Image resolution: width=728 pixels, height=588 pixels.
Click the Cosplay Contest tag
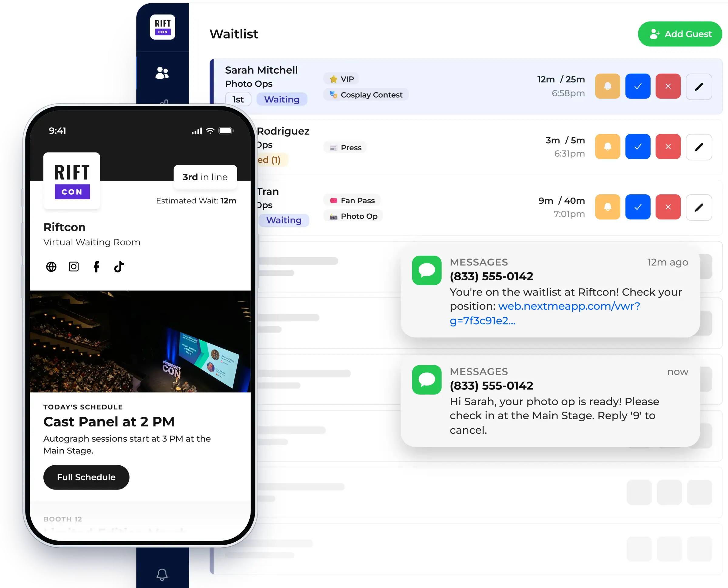[366, 95]
